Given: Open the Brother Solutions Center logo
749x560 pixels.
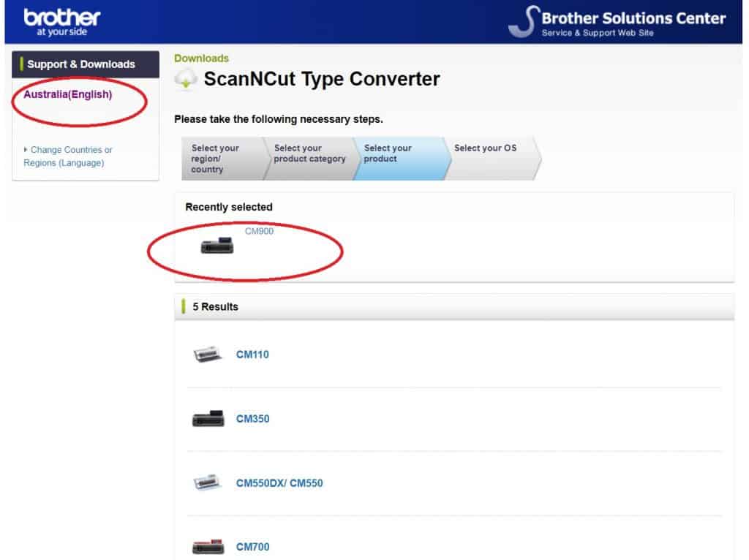Looking at the screenshot, I should point(617,22).
